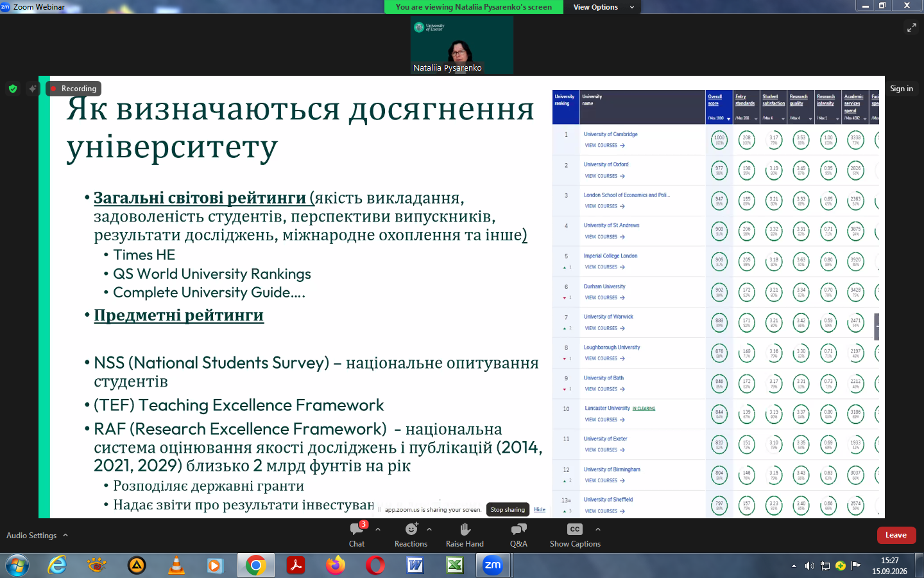Open VLC media player from the taskbar
The height and width of the screenshot is (578, 924).
pyautogui.click(x=176, y=565)
